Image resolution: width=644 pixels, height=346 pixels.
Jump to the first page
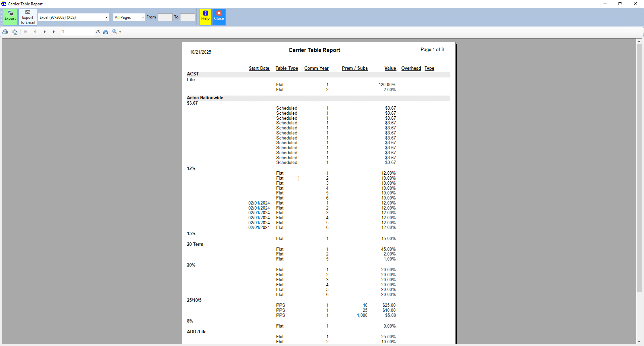(25, 32)
